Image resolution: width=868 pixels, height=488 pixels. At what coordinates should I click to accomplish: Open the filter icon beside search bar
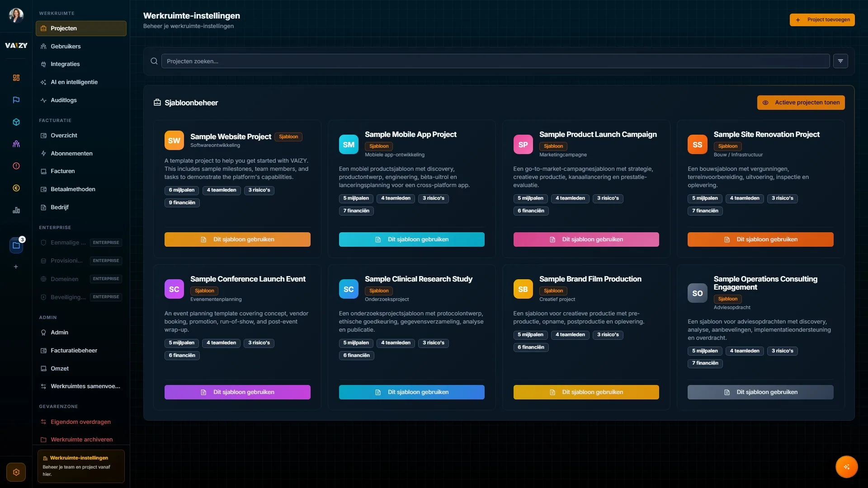tap(840, 61)
